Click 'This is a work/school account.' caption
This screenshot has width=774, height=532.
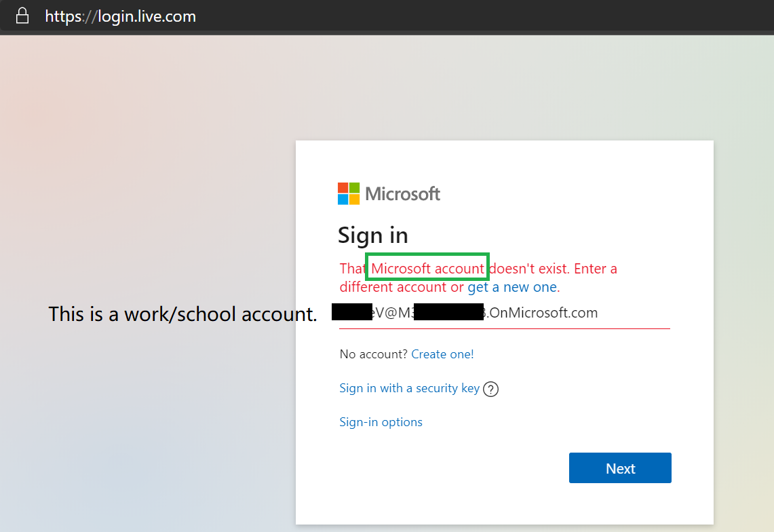(182, 314)
